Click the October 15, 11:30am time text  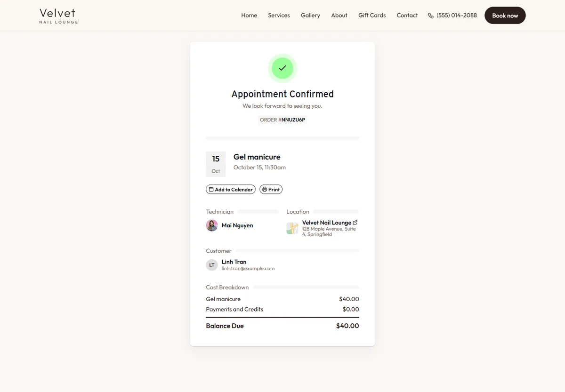click(259, 168)
